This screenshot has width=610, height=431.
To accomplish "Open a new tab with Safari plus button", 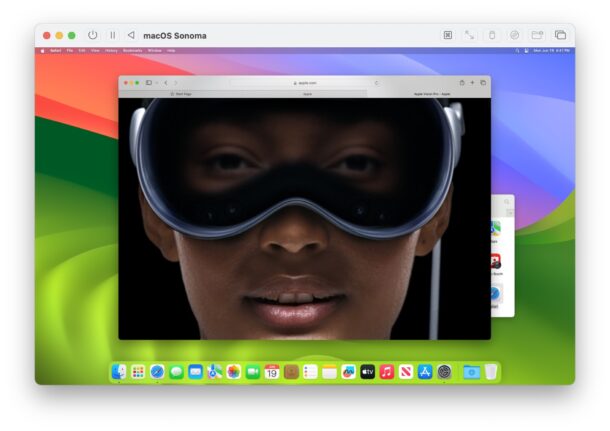I will 472,82.
